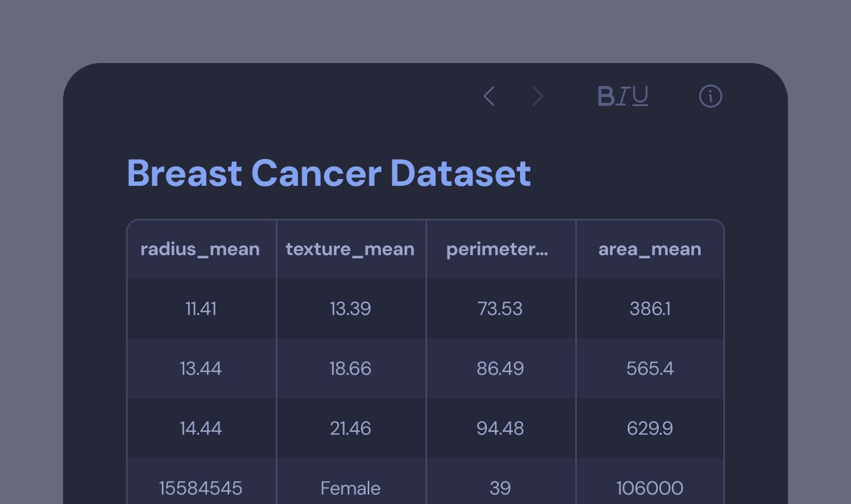Click the radius_mean column header
The width and height of the screenshot is (851, 504).
click(x=200, y=249)
